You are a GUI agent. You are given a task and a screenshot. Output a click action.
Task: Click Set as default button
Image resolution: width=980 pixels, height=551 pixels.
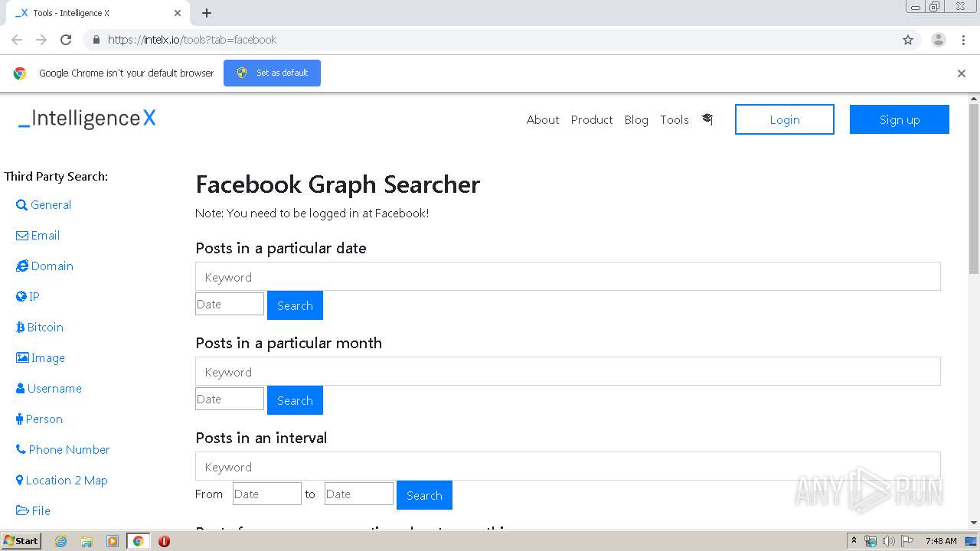point(272,73)
